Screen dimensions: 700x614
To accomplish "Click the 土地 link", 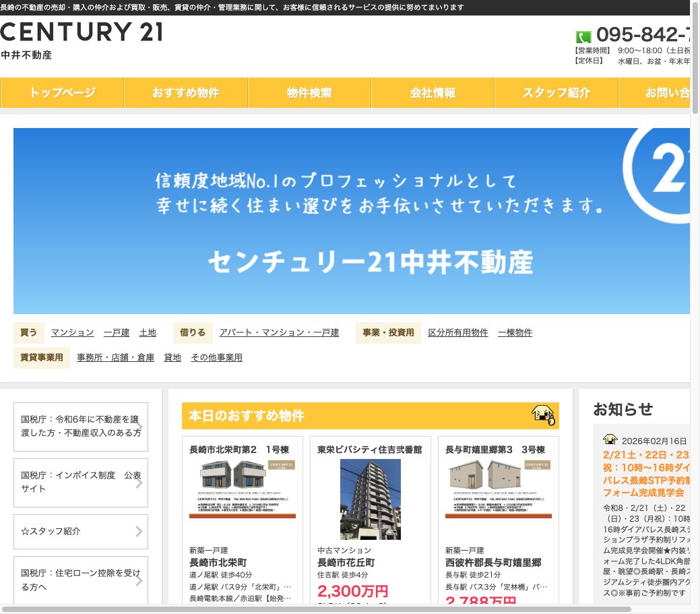I will (x=148, y=333).
